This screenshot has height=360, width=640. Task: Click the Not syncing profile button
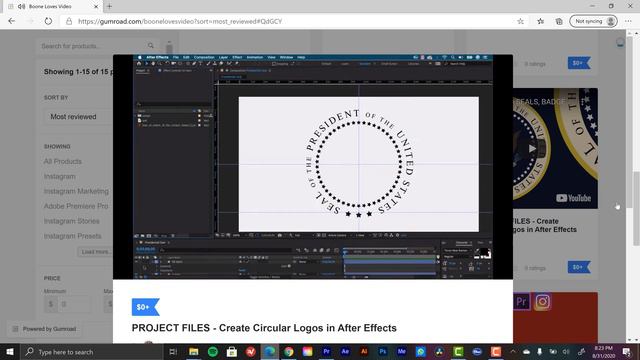click(x=593, y=21)
